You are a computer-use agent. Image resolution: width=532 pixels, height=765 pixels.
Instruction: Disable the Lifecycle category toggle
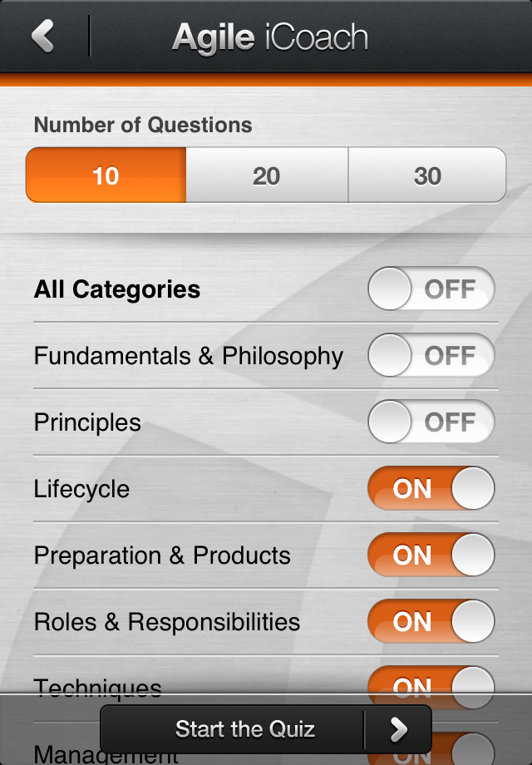coord(431,489)
